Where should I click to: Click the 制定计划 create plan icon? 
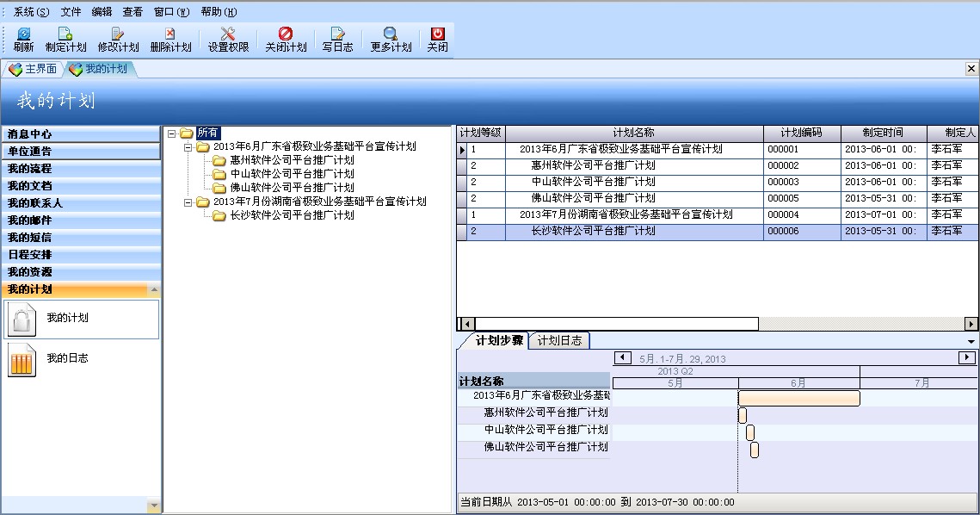click(x=65, y=34)
